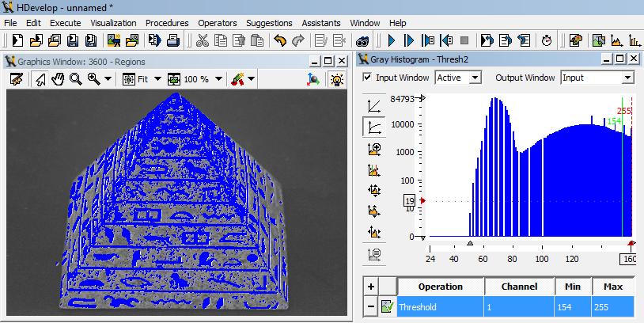
Task: Clear the graphics window with the eraser-window icon
Action: [16, 79]
